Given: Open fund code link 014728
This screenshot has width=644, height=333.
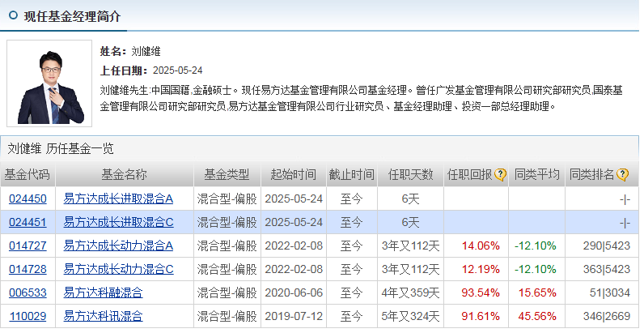Looking at the screenshot, I should [x=28, y=269].
